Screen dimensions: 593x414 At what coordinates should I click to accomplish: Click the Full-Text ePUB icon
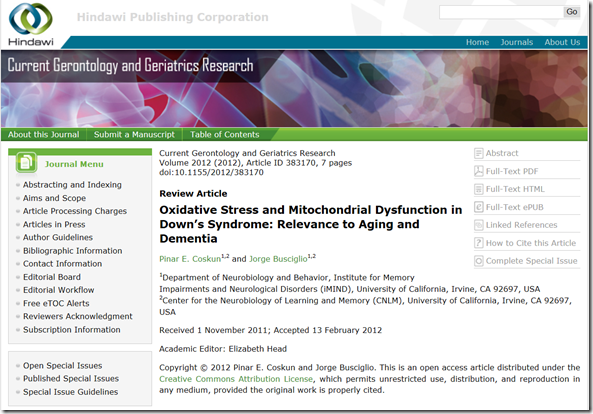[478, 207]
